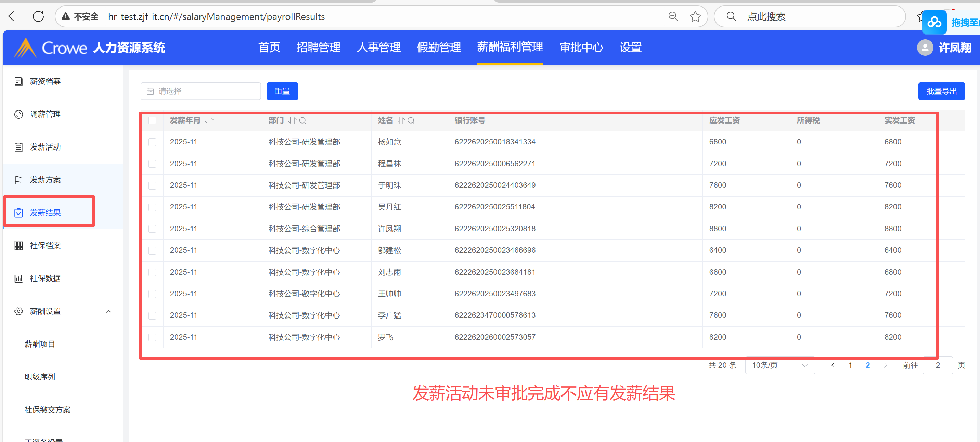Click the 社保档案 sidebar icon
The height and width of the screenshot is (442, 980).
(18, 246)
